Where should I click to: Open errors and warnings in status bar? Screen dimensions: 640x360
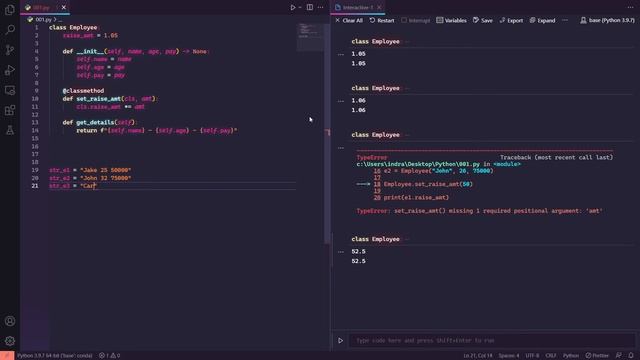(x=109, y=356)
